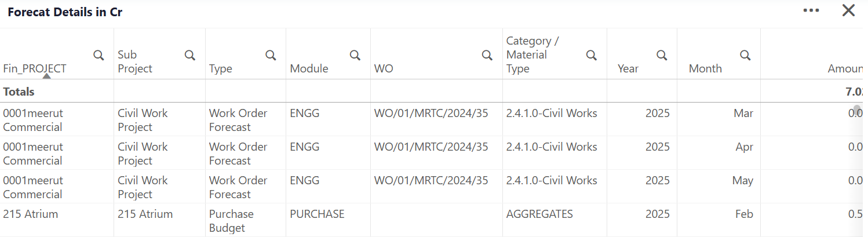Search the Month column
This screenshot has height=237, width=868.
746,55
